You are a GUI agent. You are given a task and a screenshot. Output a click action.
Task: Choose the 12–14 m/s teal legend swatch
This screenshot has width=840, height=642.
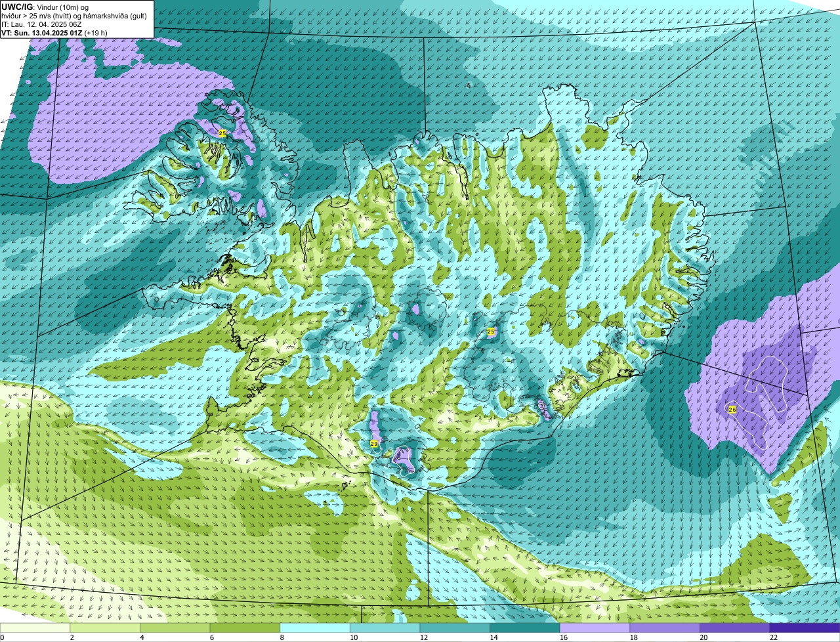[455, 628]
